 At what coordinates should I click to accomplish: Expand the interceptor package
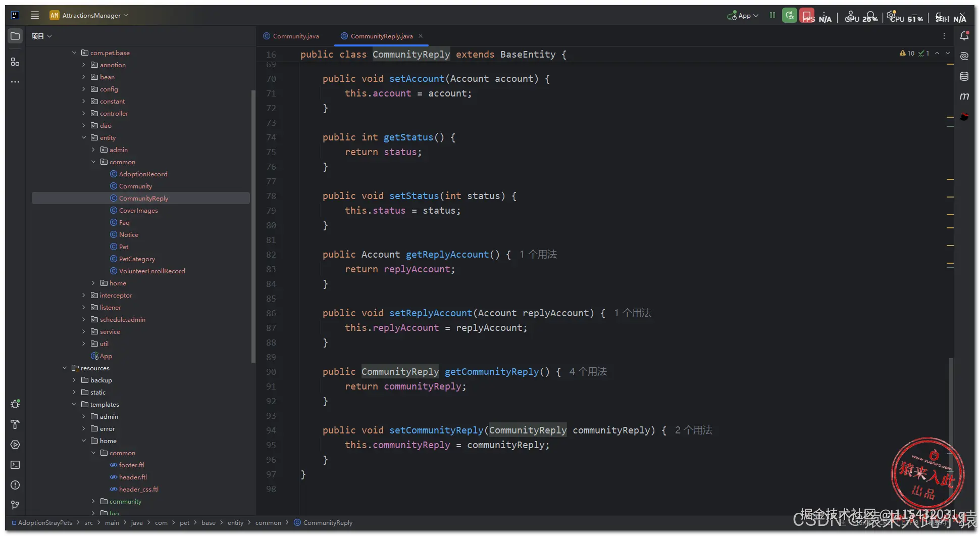point(84,295)
